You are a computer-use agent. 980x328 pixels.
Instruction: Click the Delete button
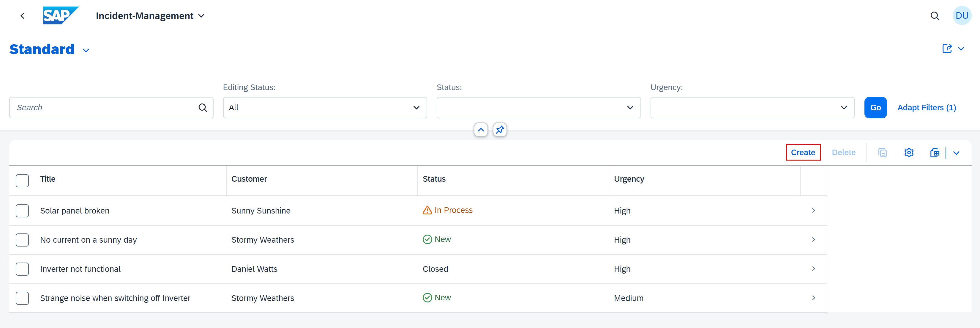(843, 152)
